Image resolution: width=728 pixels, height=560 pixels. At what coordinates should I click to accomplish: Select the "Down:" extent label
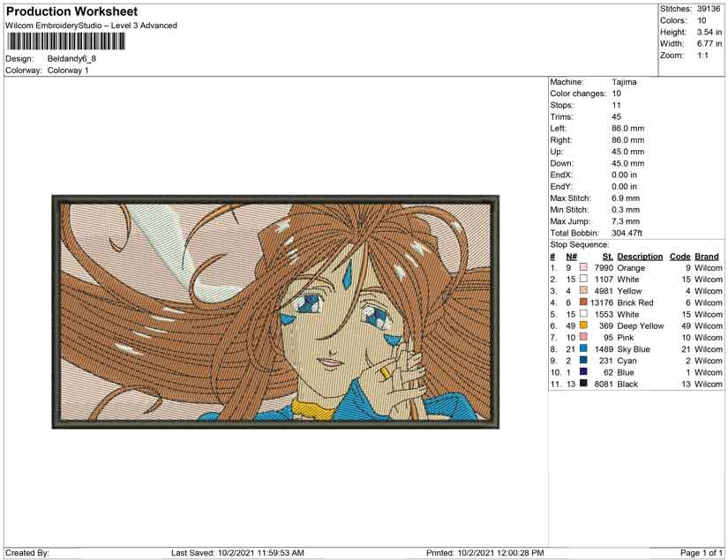click(562, 163)
